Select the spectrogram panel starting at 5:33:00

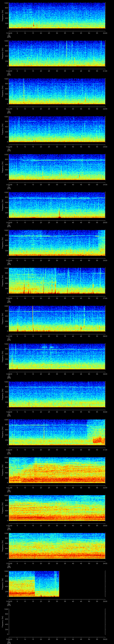coord(57,546)
